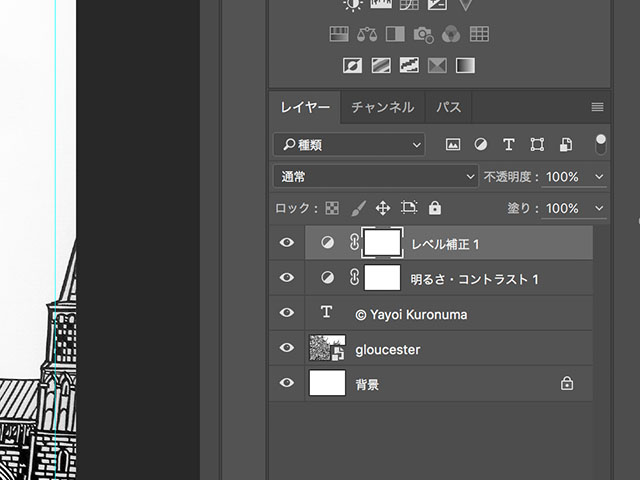Select the レベル補正 1 layer mask thumbnail
Viewport: 640px width, 480px height.
click(x=382, y=242)
